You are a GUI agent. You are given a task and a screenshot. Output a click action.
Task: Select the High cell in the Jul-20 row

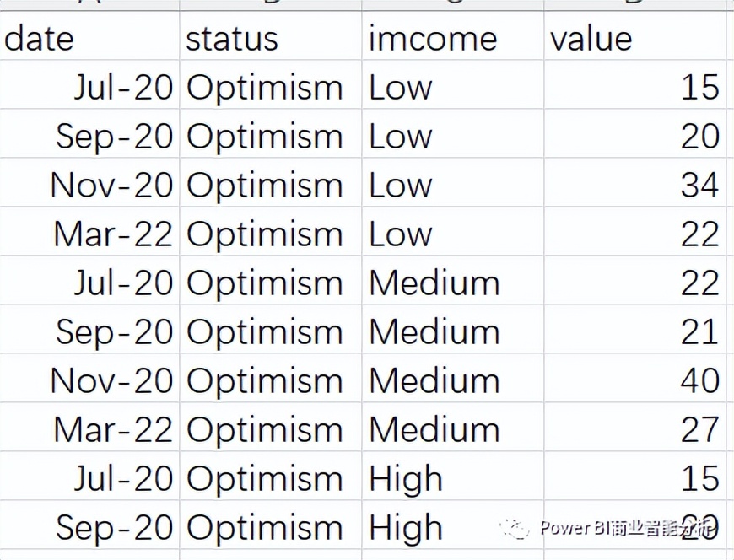453,476
